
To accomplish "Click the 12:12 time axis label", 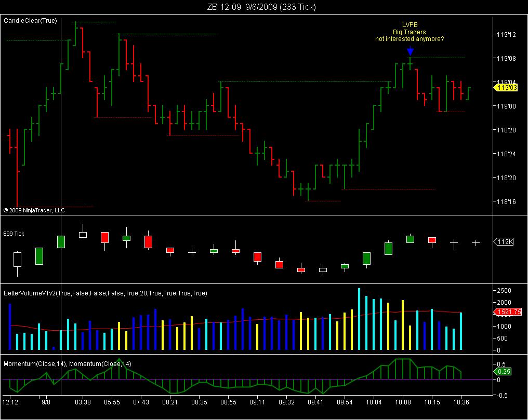I will [x=10, y=402].
